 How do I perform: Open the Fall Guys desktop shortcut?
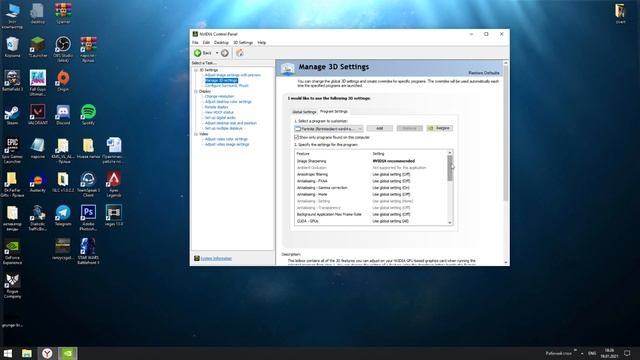[38, 83]
